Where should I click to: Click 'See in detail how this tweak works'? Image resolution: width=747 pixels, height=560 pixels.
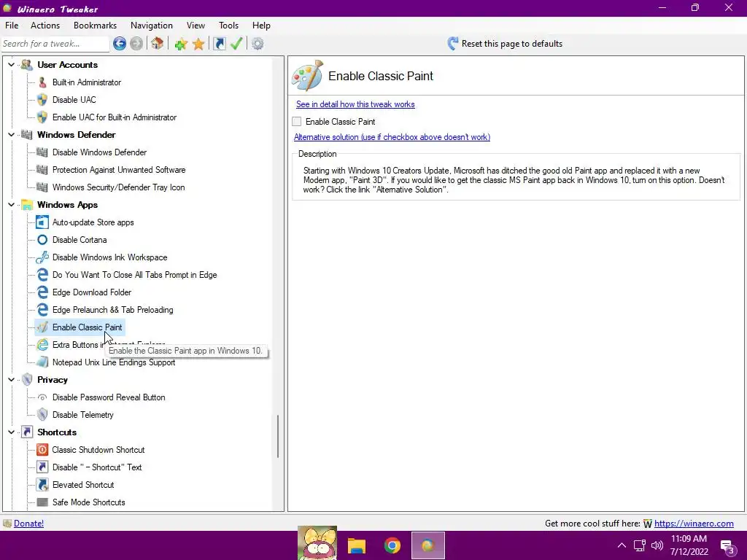pos(355,104)
